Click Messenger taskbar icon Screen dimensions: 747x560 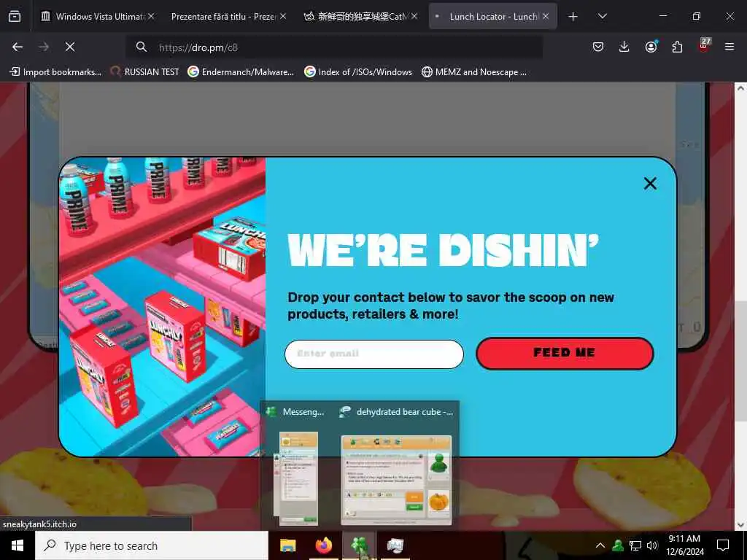(x=360, y=545)
